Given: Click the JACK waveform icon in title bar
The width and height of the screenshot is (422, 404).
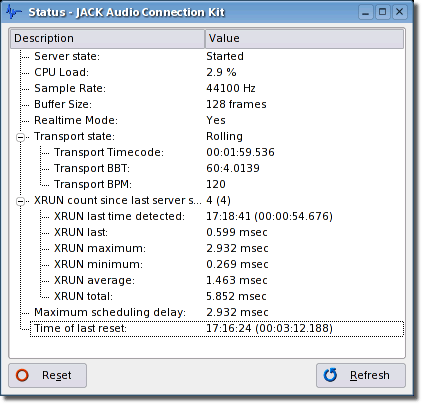Looking at the screenshot, I should tap(14, 12).
